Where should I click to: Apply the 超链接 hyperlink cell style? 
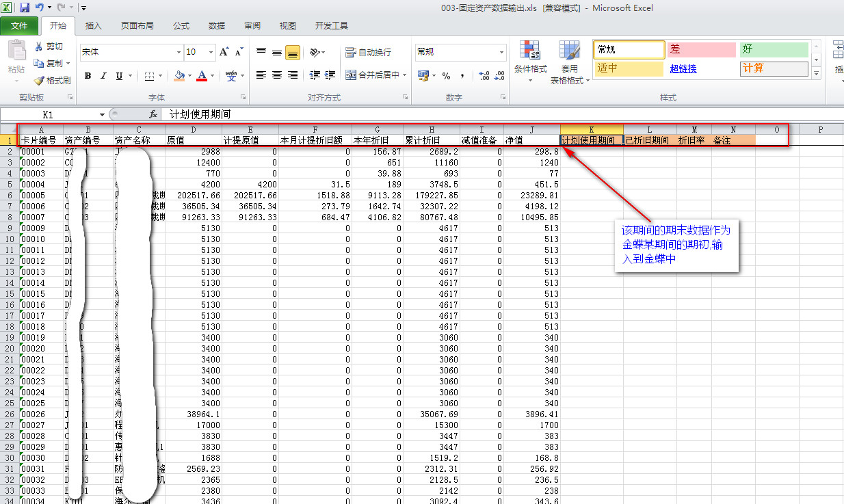(x=684, y=68)
